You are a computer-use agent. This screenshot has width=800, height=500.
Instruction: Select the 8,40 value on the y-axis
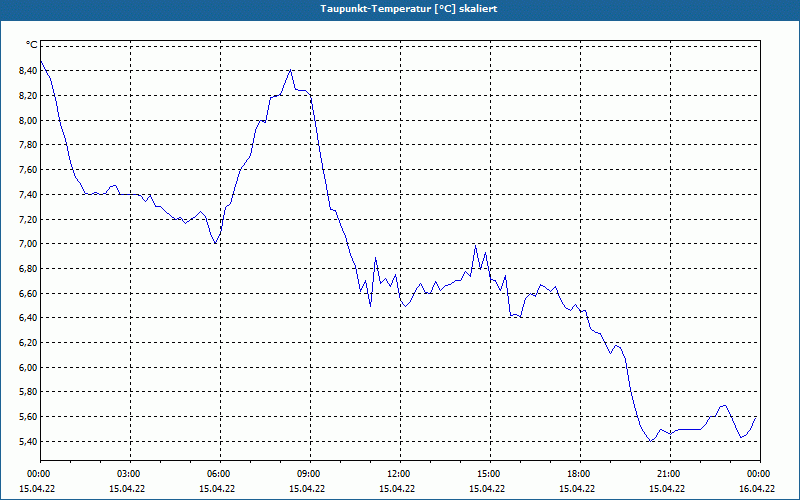point(28,71)
